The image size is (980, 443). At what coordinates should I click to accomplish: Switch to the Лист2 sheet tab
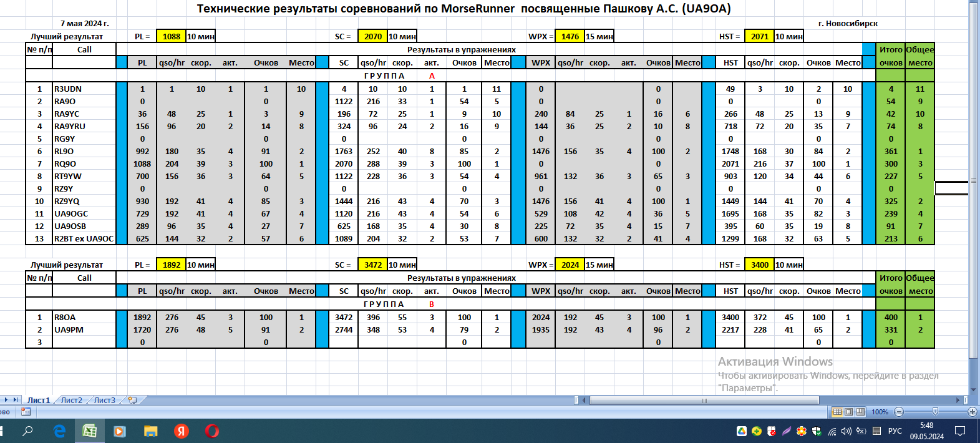(x=71, y=400)
